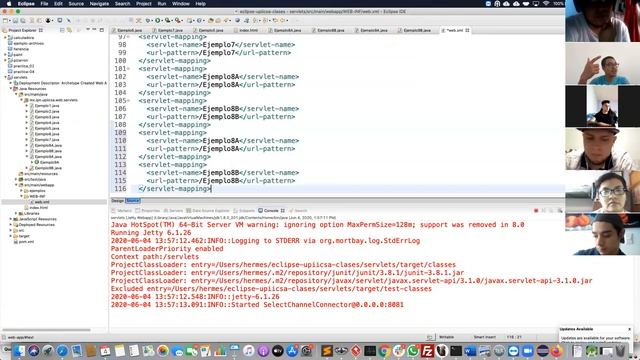Switch to the Ejemplo7.java editor tab
The height and width of the screenshot is (360, 640).
[168, 30]
